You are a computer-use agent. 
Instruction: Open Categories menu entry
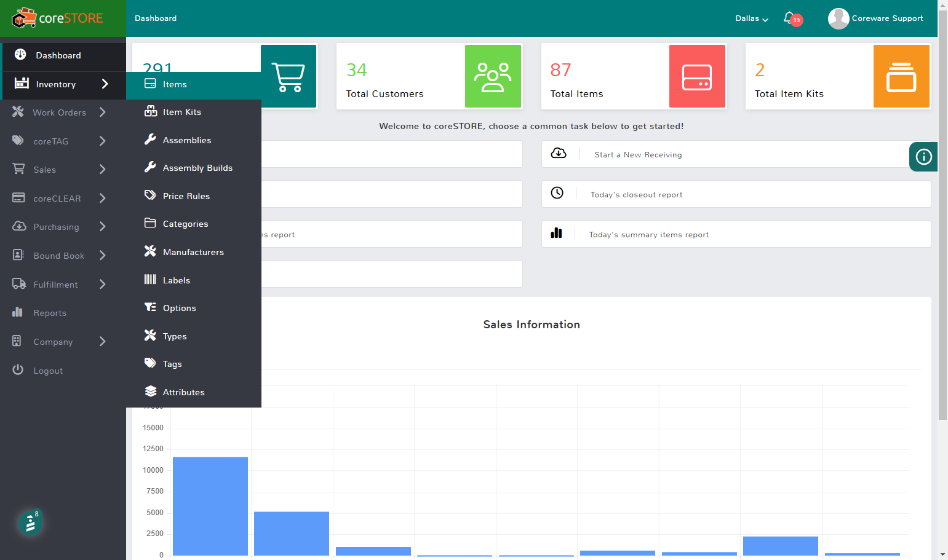(194, 224)
